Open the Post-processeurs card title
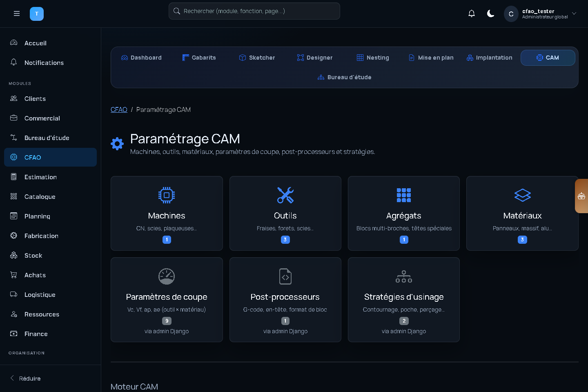588x392 pixels. coord(285,297)
